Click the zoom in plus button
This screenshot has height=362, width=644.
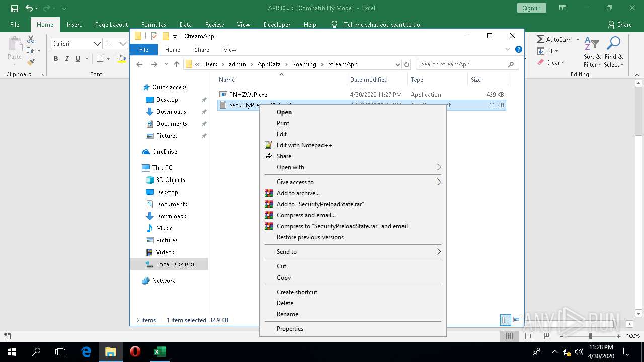[618, 336]
